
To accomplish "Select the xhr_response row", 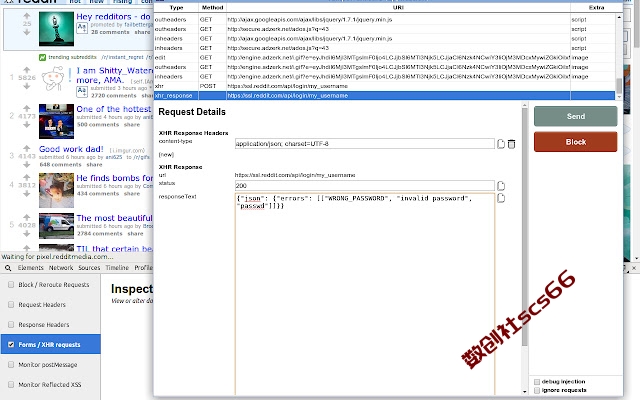I will pyautogui.click(x=384, y=96).
